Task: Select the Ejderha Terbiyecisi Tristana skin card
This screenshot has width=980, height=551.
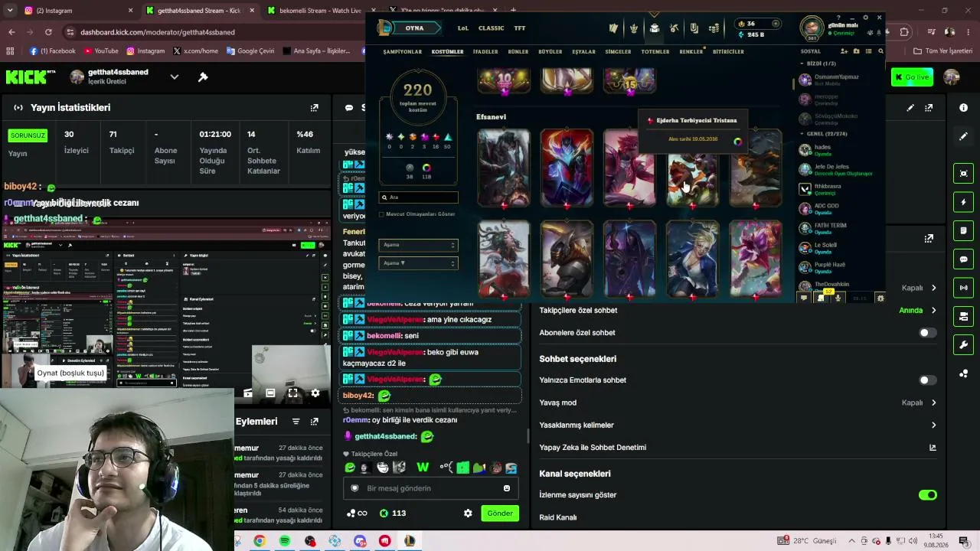Action: point(692,168)
